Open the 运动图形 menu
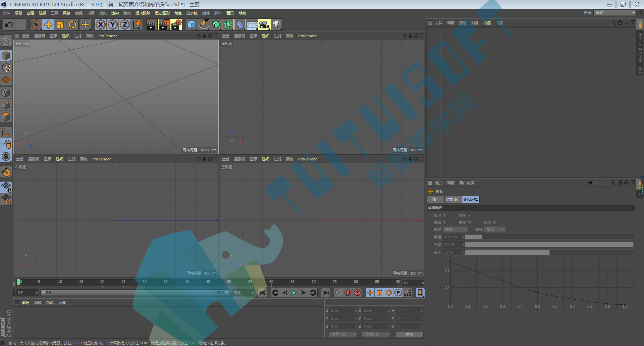 162,13
